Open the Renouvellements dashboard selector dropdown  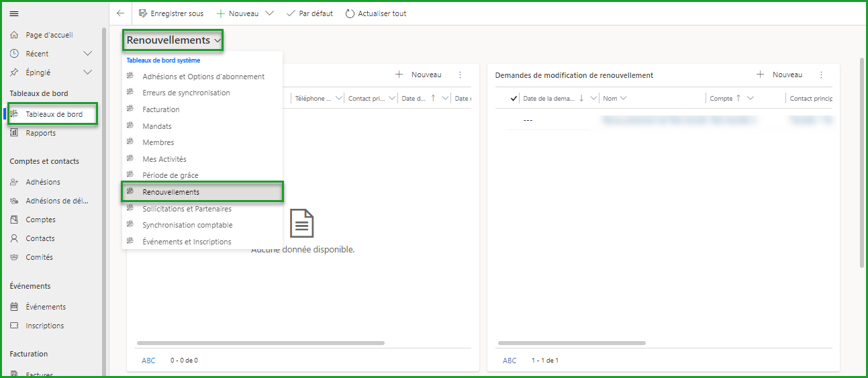point(173,40)
